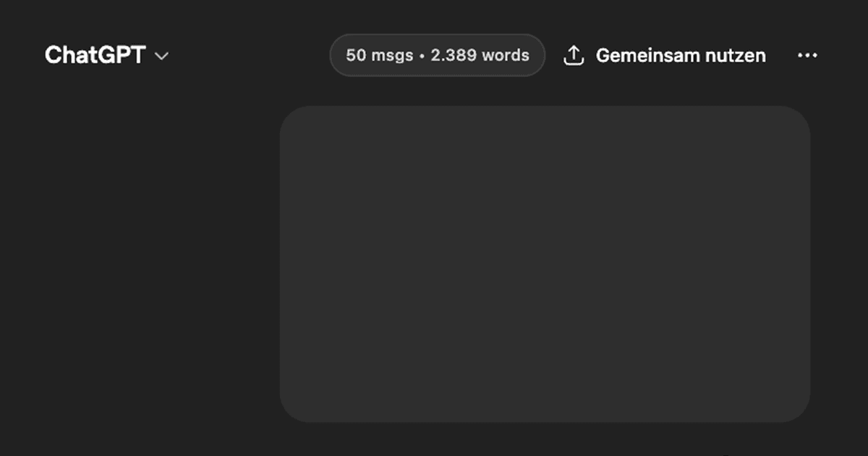Expand the conversation options overflow menu
868x456 pixels.
pos(807,55)
